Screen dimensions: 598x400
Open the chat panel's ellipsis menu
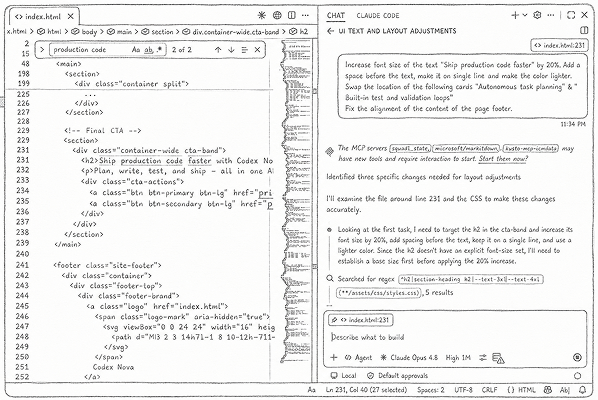point(551,15)
